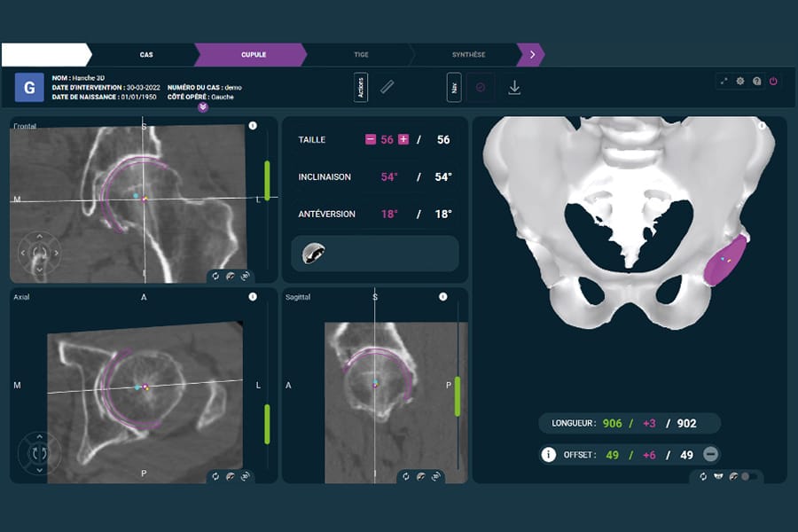798x532 pixels.
Task: Click the vertical Actions button
Action: 361,87
